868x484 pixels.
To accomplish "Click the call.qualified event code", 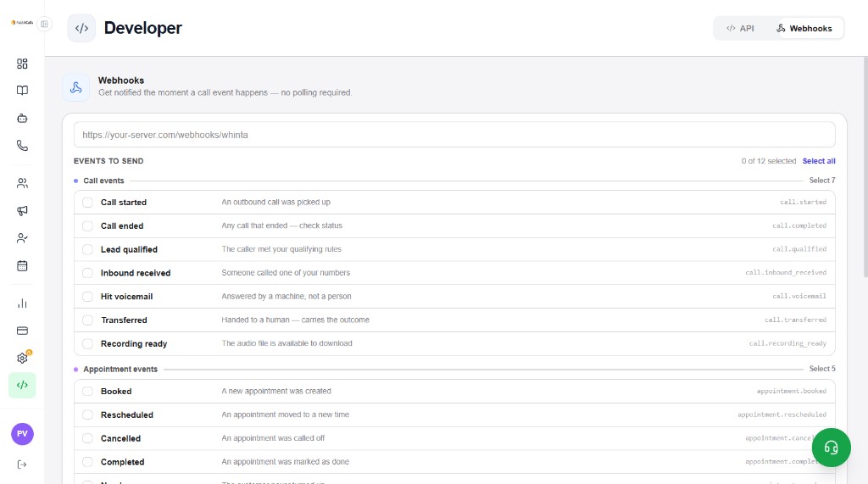I will [x=799, y=249].
